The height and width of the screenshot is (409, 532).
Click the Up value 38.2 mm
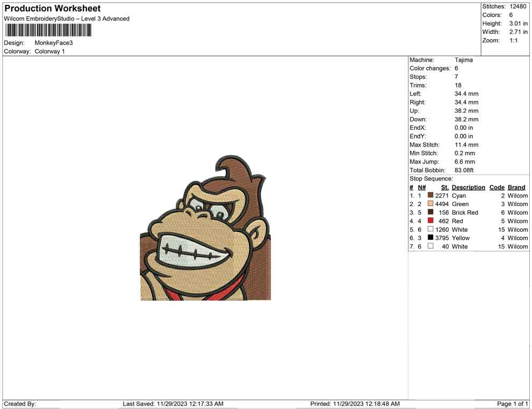point(466,111)
